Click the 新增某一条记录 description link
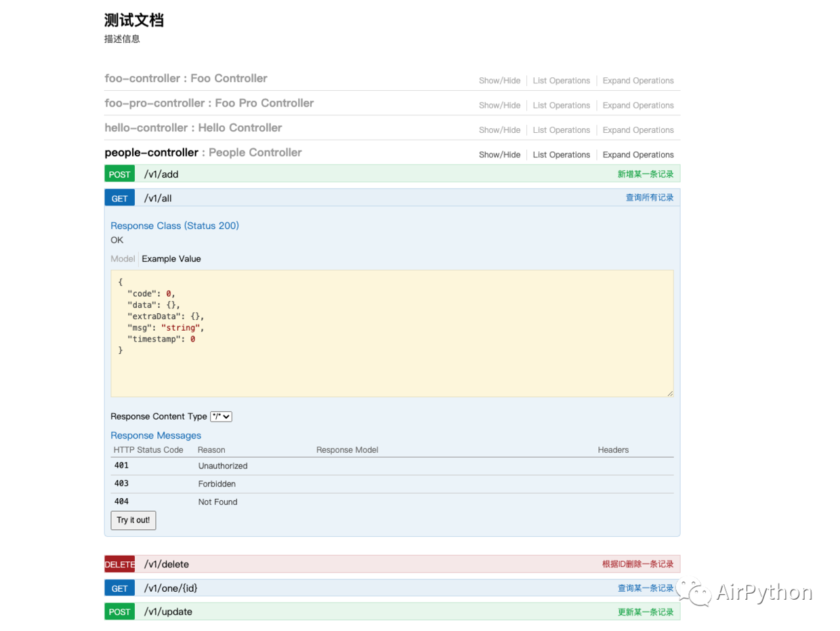Image resolution: width=840 pixels, height=631 pixels. pos(646,174)
